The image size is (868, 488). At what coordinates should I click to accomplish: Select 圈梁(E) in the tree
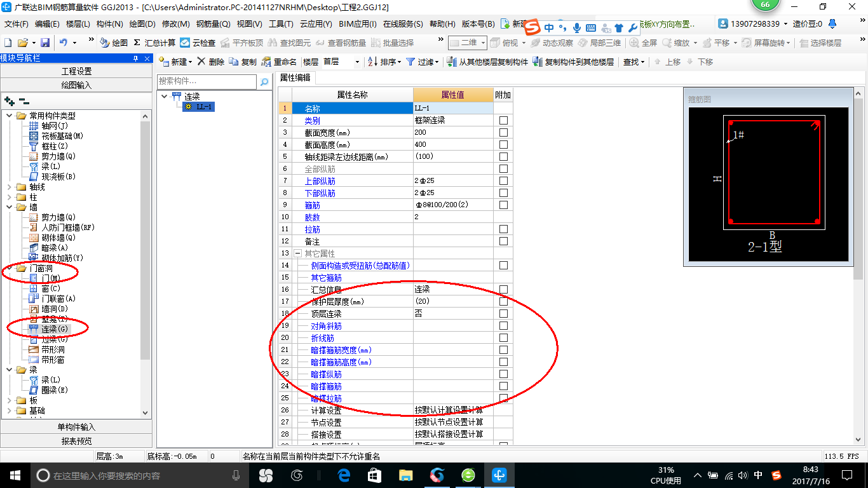(55, 390)
